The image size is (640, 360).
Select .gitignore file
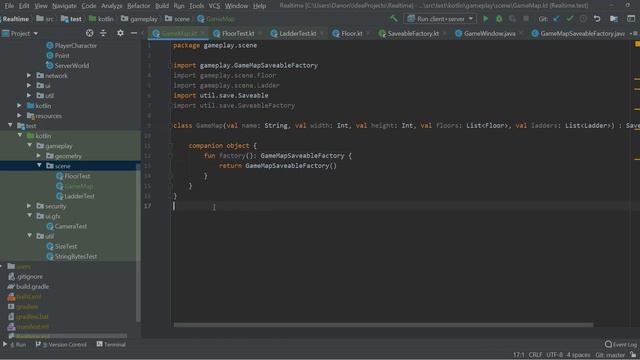click(x=29, y=276)
